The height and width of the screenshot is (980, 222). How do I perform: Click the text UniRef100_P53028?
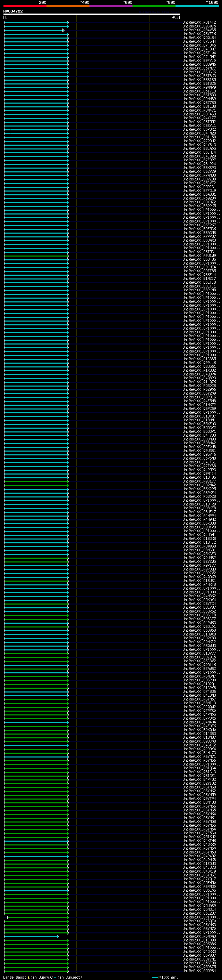[199, 496]
